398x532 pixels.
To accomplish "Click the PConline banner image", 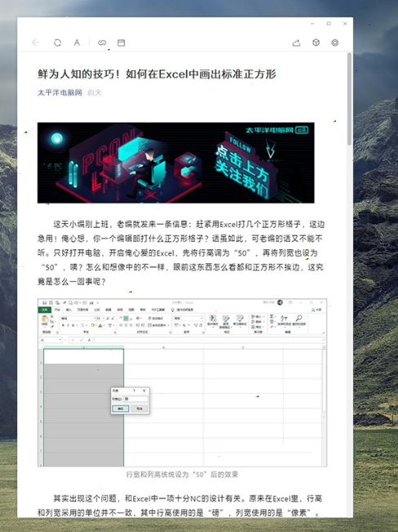I will [176, 163].
